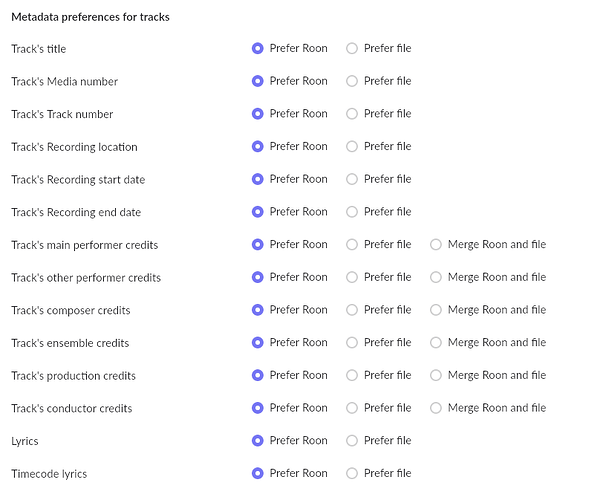
Task: Enable Merge Roon and file for main performer credits
Action: click(436, 244)
